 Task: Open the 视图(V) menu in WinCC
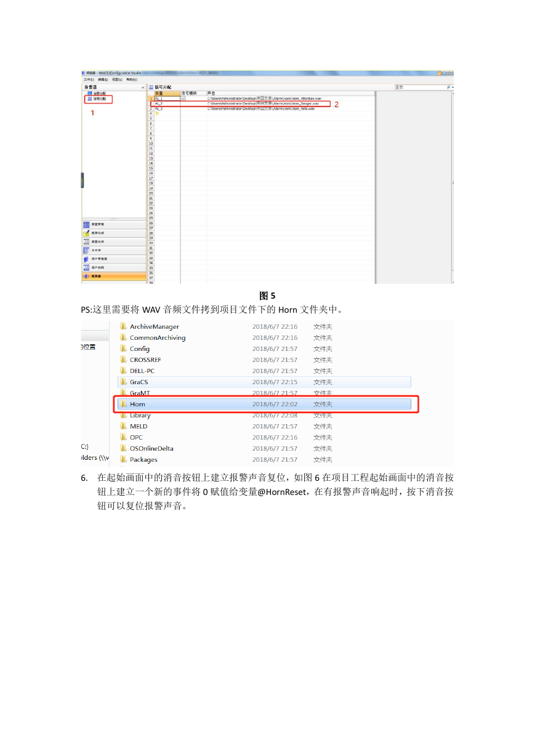pyautogui.click(x=117, y=79)
